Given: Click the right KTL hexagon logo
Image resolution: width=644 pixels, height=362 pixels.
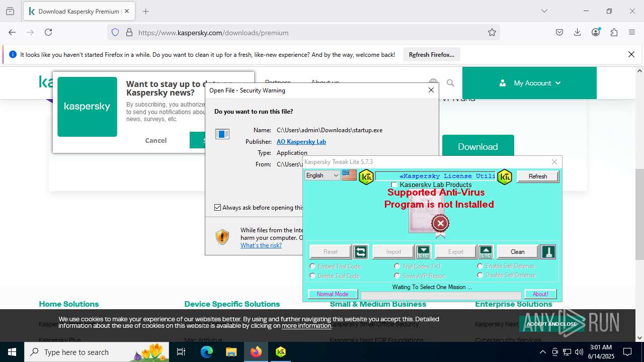Looking at the screenshot, I should click(505, 176).
